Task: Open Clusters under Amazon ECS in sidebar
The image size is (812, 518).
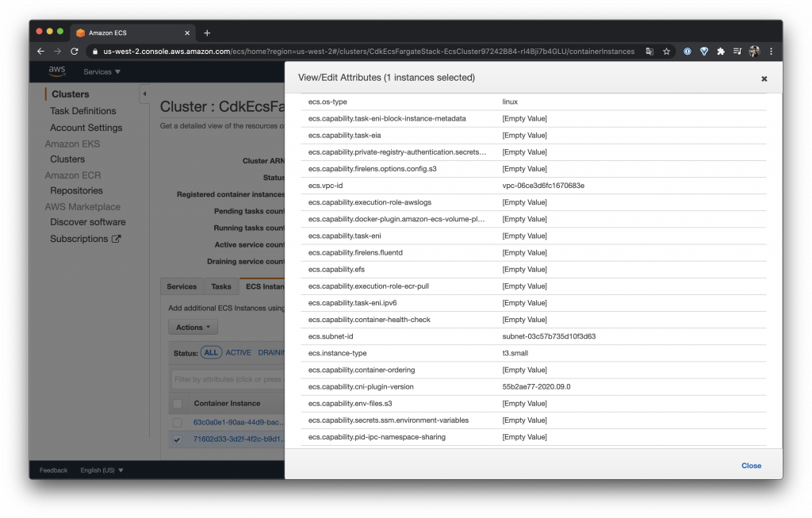Action: pyautogui.click(x=71, y=94)
